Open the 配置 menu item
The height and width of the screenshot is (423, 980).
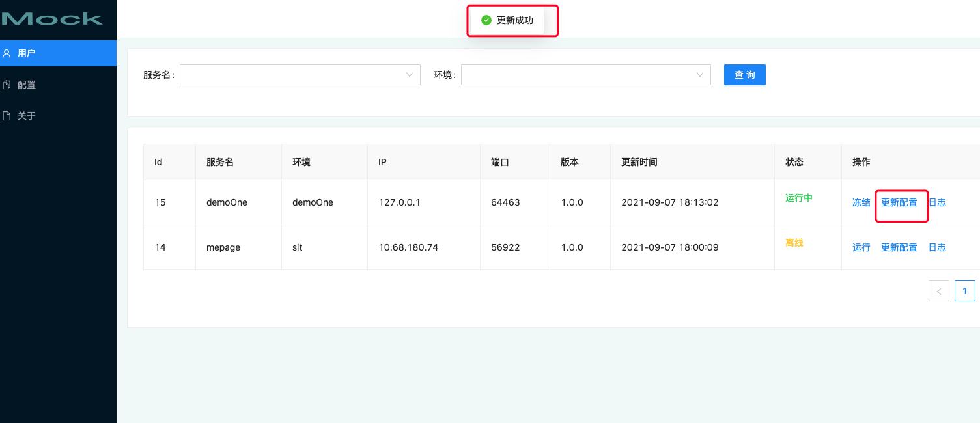point(27,85)
